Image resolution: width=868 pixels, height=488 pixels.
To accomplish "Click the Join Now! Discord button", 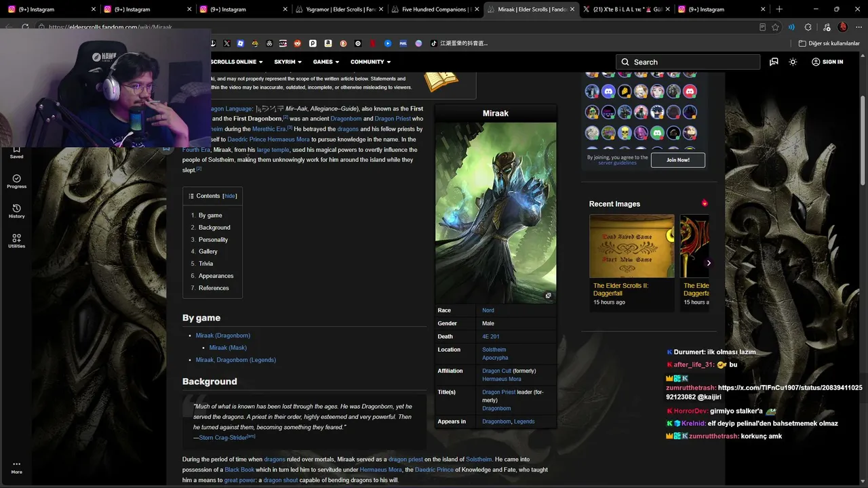I will pos(678,160).
